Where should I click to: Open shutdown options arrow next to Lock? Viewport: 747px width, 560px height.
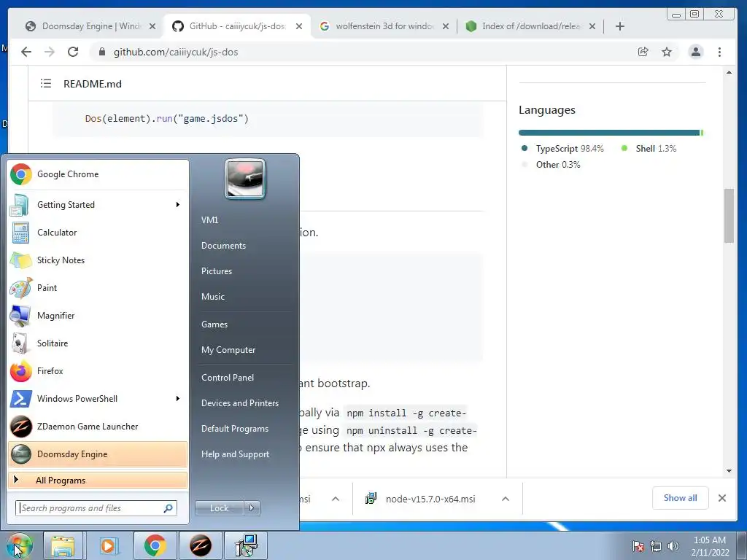click(252, 508)
